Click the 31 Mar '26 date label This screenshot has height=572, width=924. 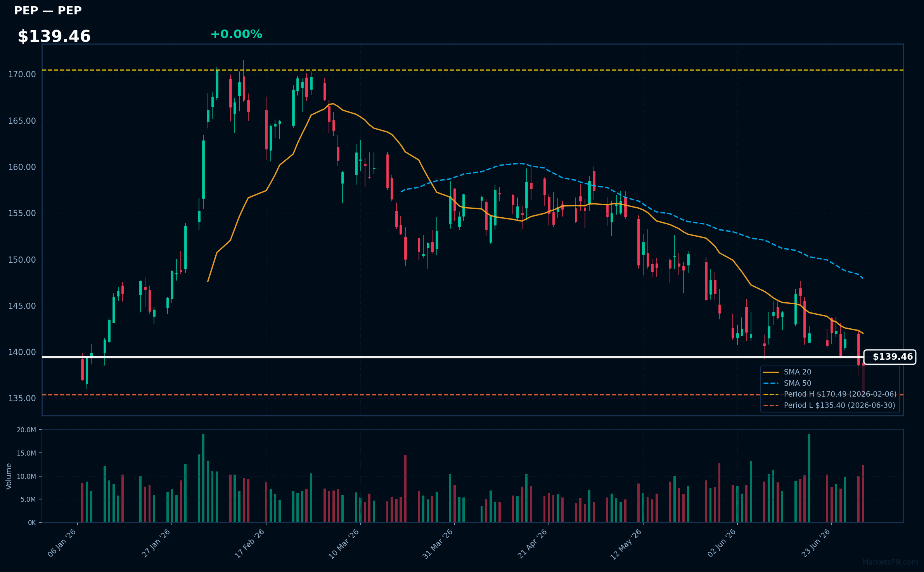438,544
